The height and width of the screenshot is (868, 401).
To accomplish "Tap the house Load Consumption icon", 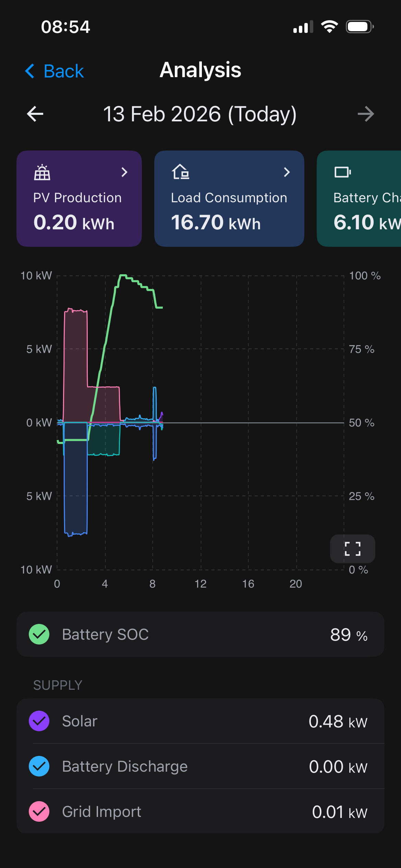I will 180,172.
